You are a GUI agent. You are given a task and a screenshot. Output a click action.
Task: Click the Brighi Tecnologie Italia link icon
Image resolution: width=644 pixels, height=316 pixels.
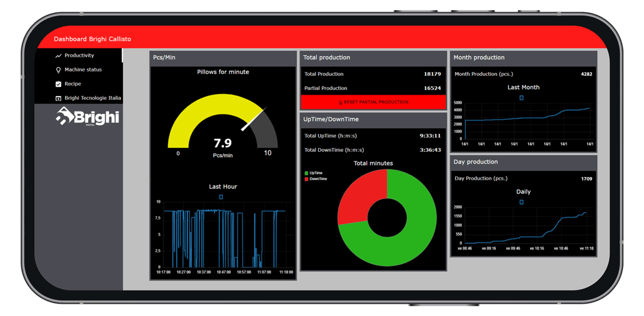(x=59, y=98)
